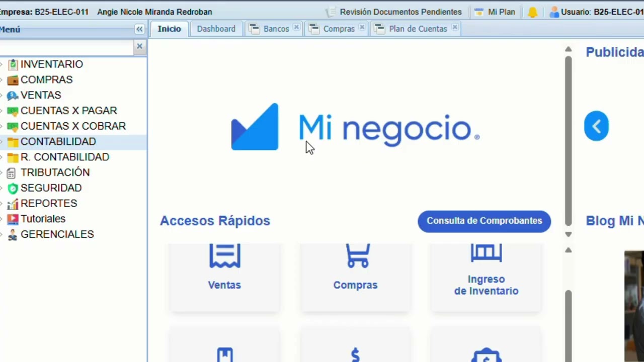
Task: Focus the menu search input field
Action: point(67,48)
